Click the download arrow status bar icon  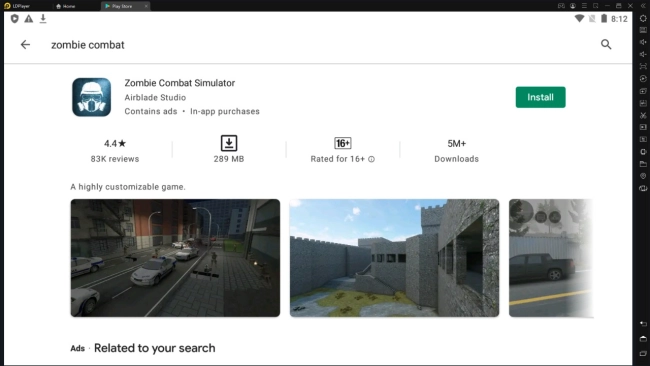[x=43, y=19]
